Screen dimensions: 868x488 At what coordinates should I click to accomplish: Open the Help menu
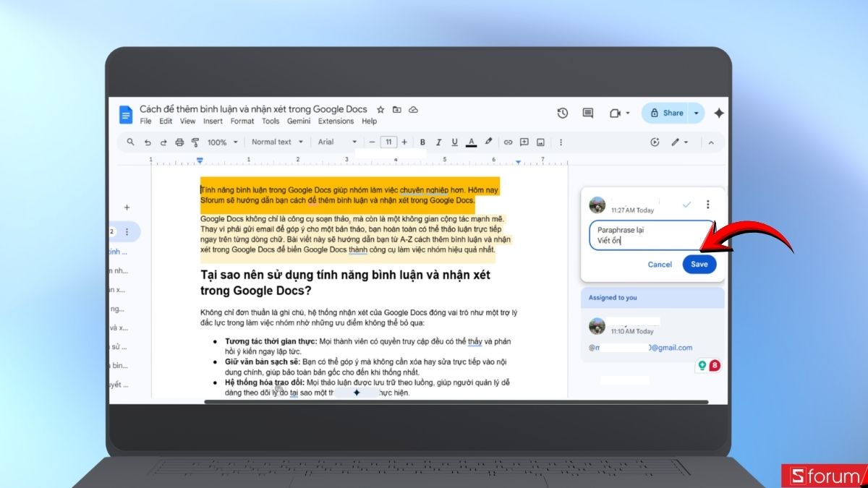tap(370, 121)
